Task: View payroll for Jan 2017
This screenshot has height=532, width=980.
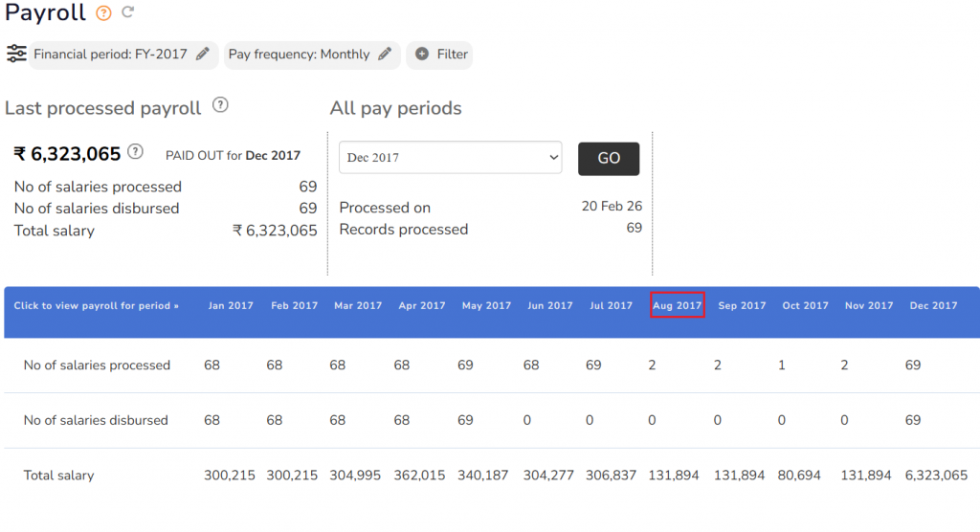Action: pyautogui.click(x=231, y=306)
